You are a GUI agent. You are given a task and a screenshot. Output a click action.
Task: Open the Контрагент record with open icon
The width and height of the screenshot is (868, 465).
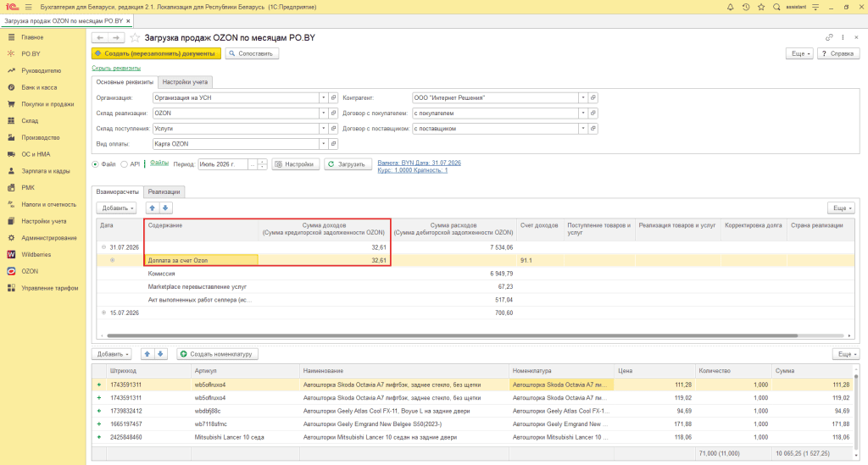(593, 98)
